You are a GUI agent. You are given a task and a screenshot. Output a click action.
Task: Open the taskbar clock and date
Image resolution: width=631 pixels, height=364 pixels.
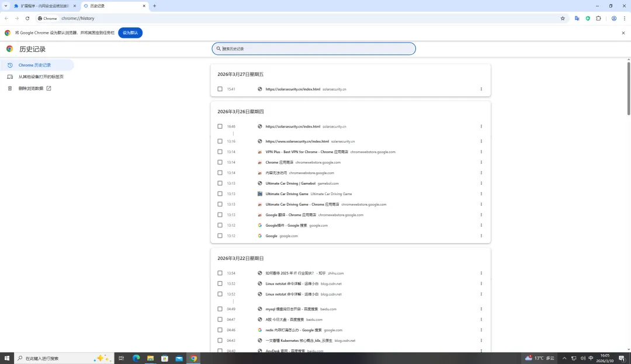(x=605, y=358)
